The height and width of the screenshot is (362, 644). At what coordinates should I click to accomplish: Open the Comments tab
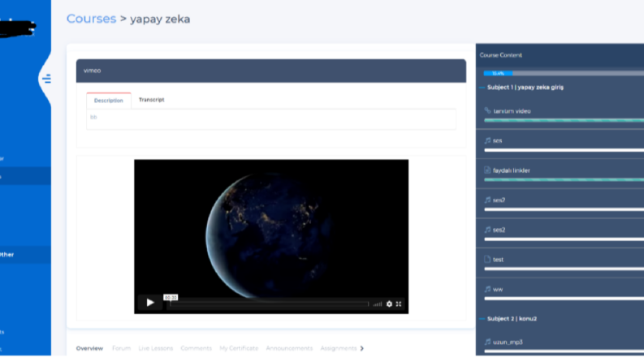pos(196,348)
